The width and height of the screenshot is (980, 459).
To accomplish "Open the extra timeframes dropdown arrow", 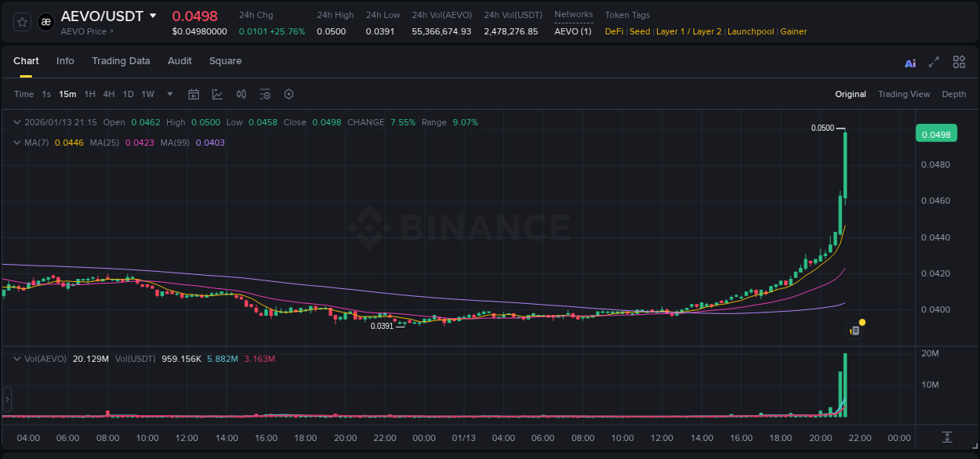I will pos(169,94).
